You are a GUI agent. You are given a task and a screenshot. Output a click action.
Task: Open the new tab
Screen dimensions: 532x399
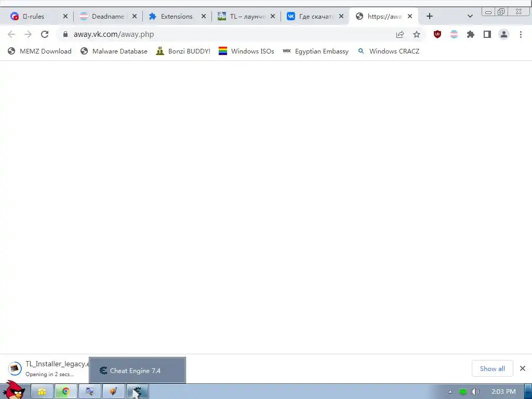[429, 16]
